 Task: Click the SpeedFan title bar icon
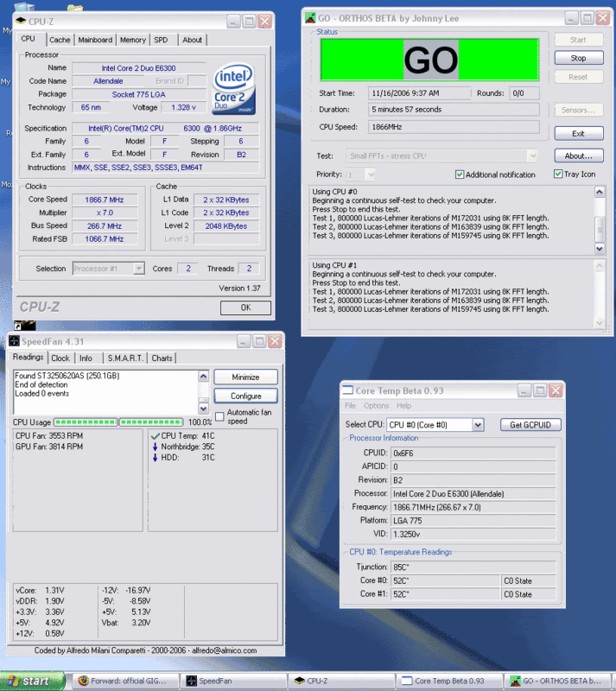coord(14,341)
